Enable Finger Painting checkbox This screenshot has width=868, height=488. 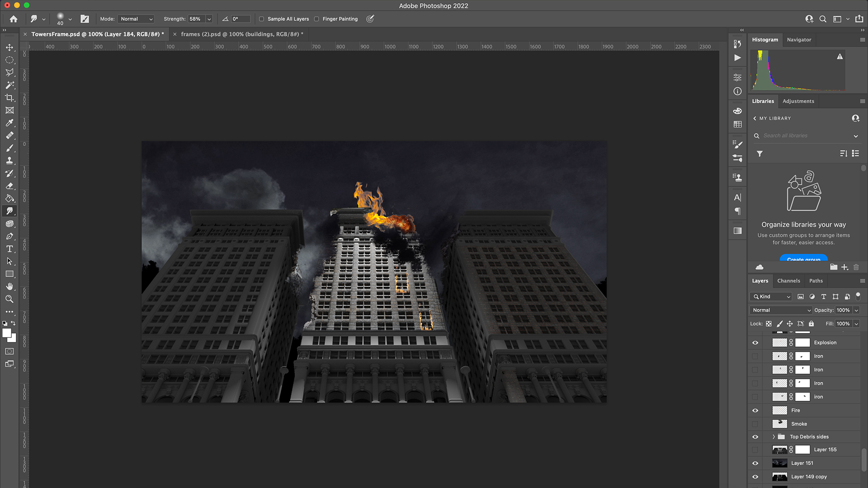[316, 19]
